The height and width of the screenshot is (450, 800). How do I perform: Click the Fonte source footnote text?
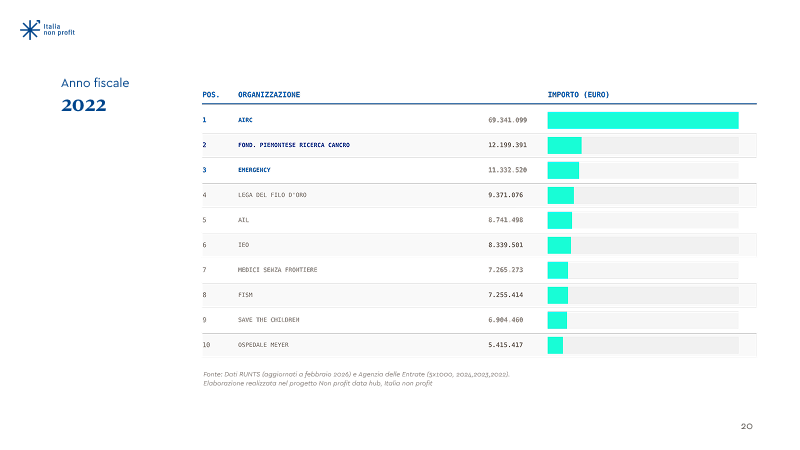pos(356,379)
